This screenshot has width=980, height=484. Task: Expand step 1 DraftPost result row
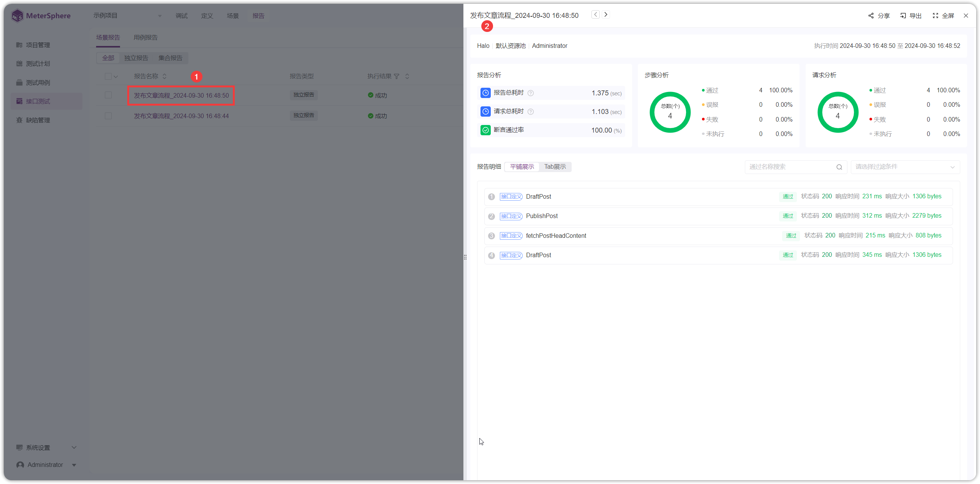[x=718, y=197]
